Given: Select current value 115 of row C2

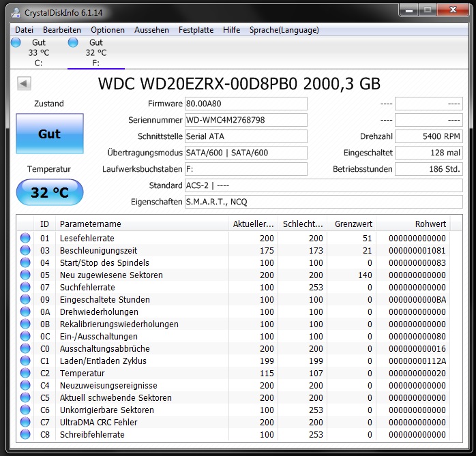Looking at the screenshot, I should click(x=267, y=373).
